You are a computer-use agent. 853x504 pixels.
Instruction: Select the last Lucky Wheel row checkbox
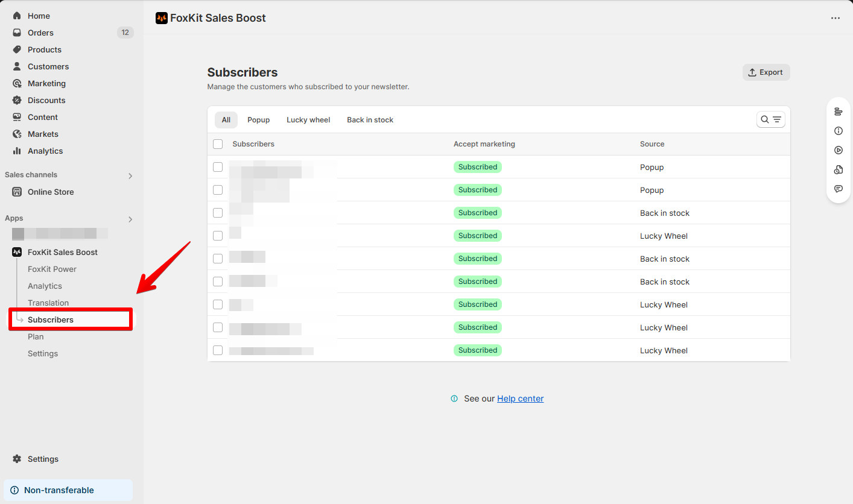tap(218, 350)
